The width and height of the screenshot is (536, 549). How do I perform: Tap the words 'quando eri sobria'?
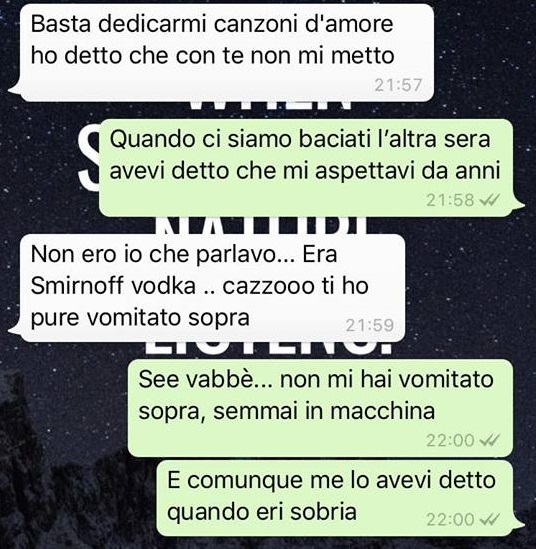(x=262, y=512)
